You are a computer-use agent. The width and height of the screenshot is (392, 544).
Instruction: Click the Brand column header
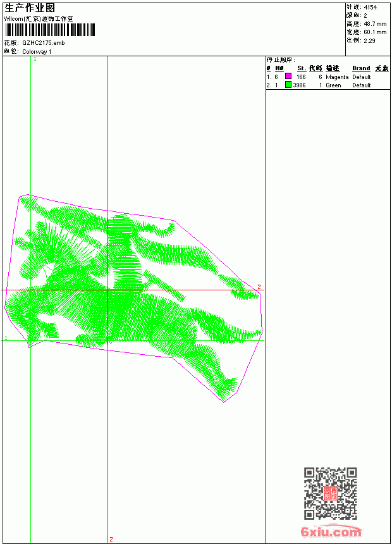[361, 68]
